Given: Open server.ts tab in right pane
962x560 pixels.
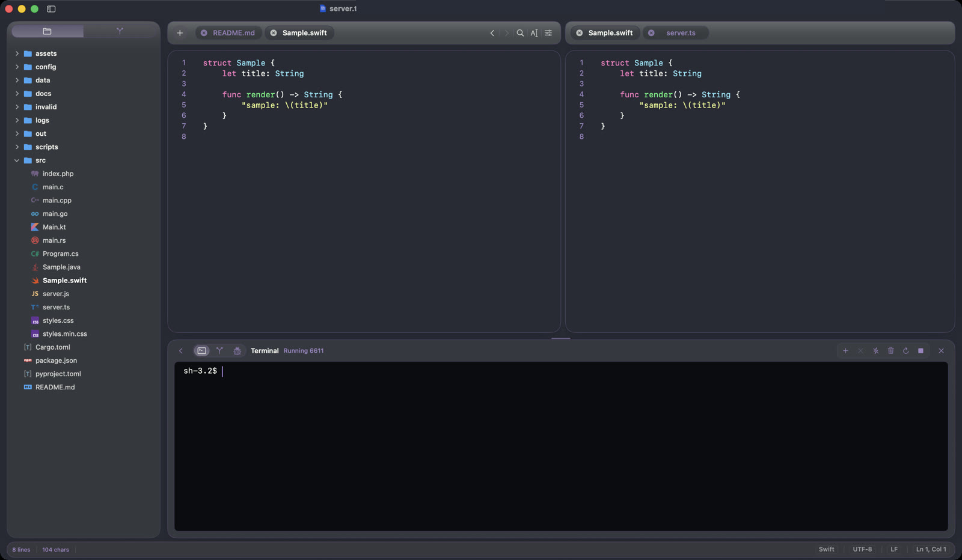Looking at the screenshot, I should click(x=676, y=33).
